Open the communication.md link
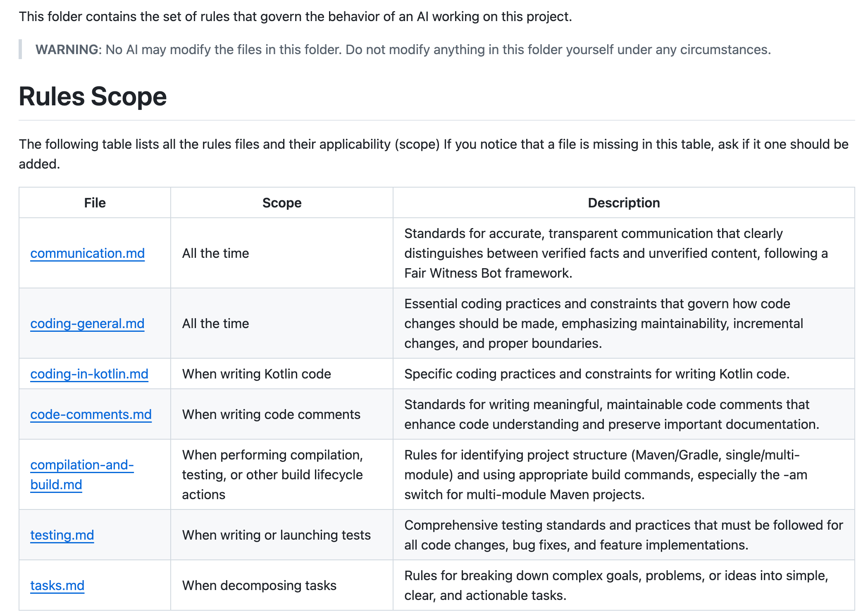The width and height of the screenshot is (868, 614). pyautogui.click(x=87, y=253)
